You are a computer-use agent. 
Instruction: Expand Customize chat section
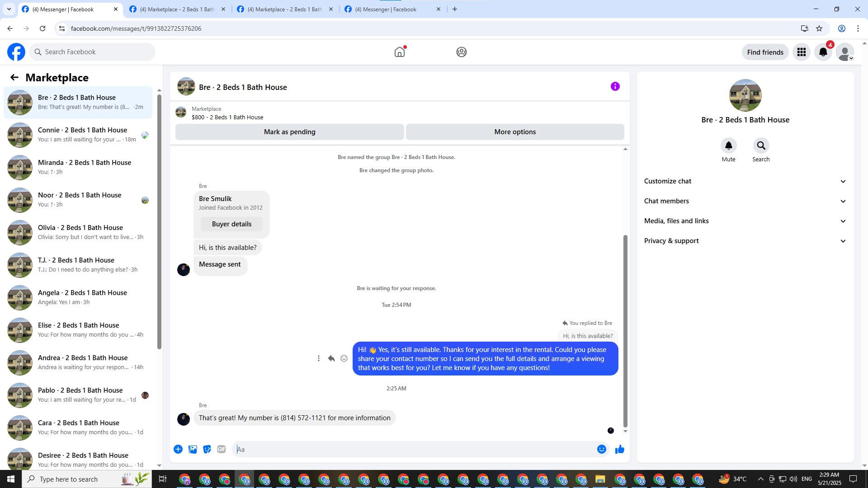coord(745,181)
